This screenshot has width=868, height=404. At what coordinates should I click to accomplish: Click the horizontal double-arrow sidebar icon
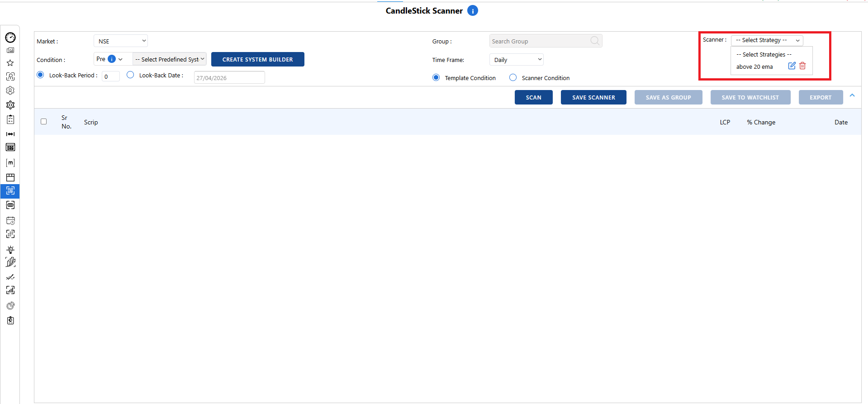tap(10, 134)
